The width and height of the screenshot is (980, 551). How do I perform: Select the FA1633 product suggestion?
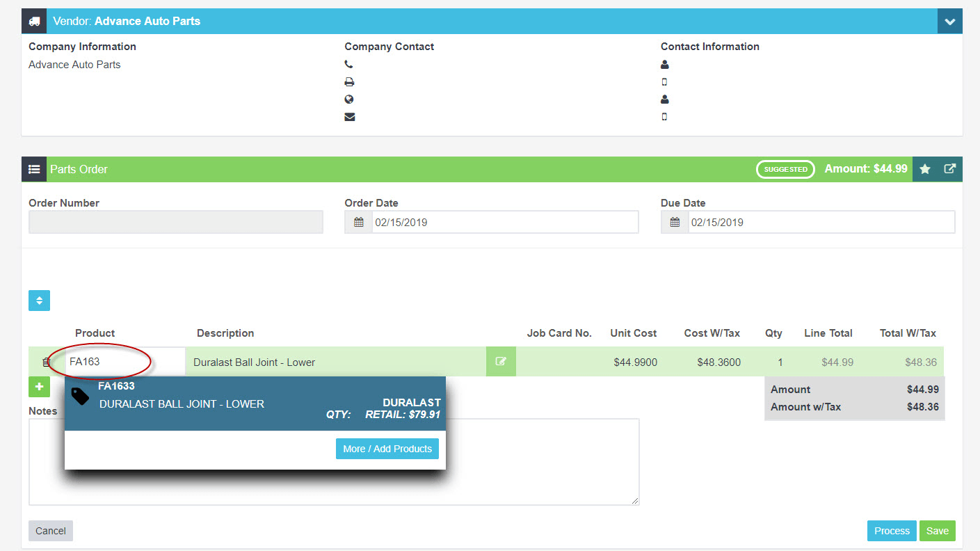click(255, 404)
